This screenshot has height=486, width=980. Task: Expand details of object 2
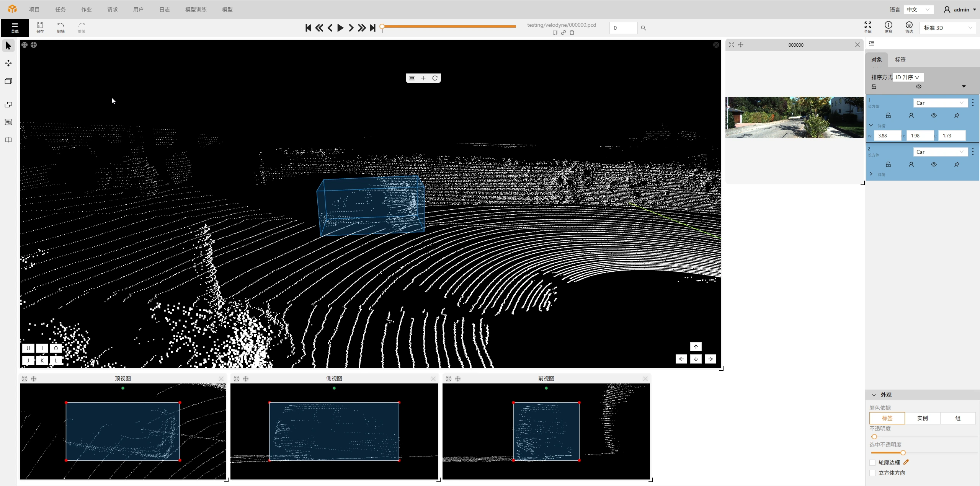(871, 174)
